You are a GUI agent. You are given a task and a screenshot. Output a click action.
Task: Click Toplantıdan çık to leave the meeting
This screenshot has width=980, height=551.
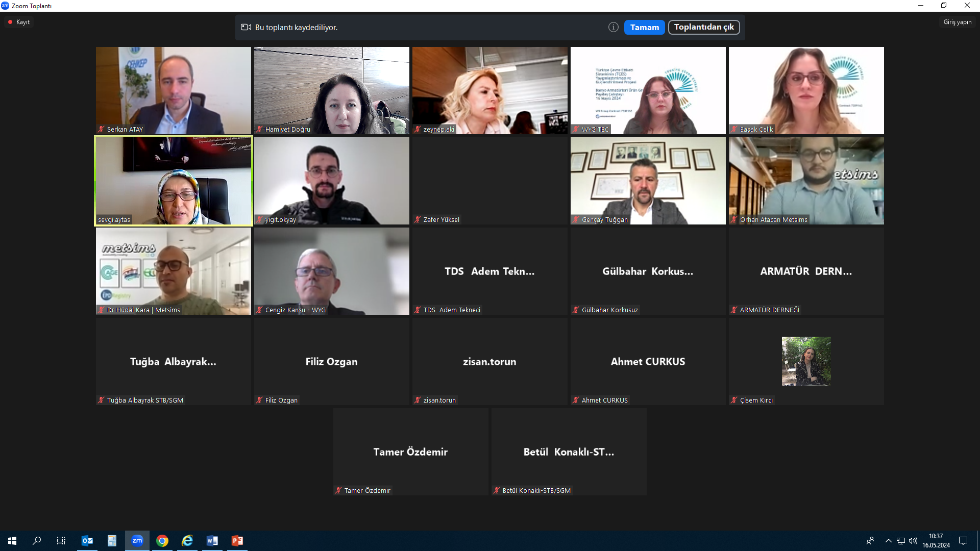point(703,27)
